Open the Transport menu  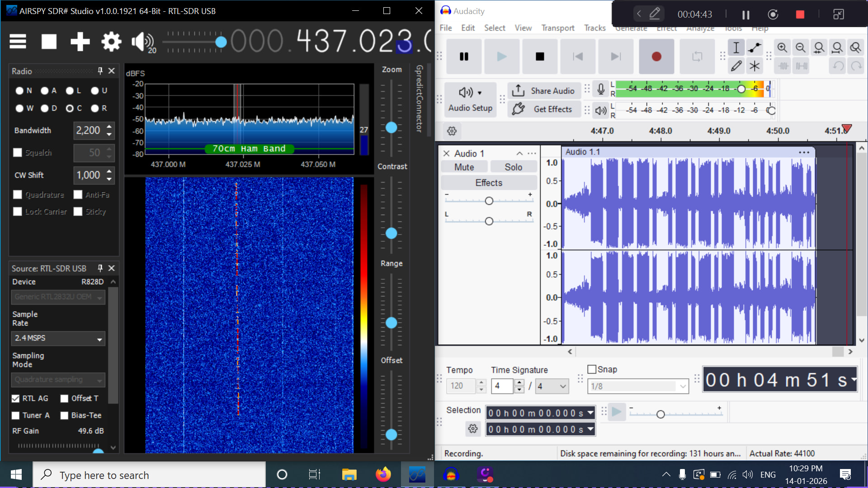click(x=557, y=28)
